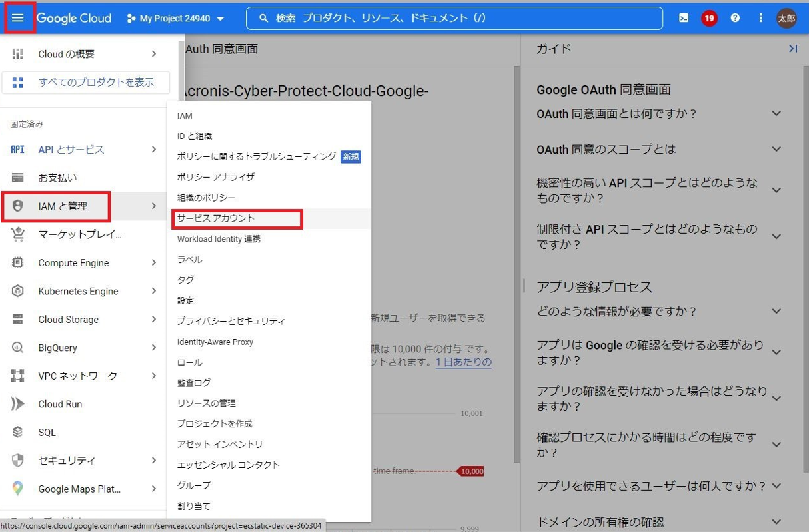Open the My Project 24940 project selector
This screenshot has width=809, height=532.
coord(175,19)
